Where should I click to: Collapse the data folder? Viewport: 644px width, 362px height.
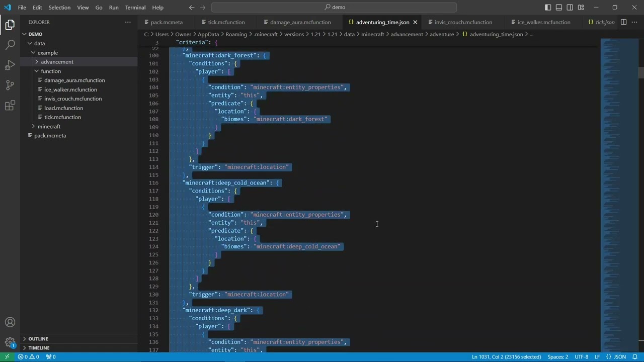[78, 43]
